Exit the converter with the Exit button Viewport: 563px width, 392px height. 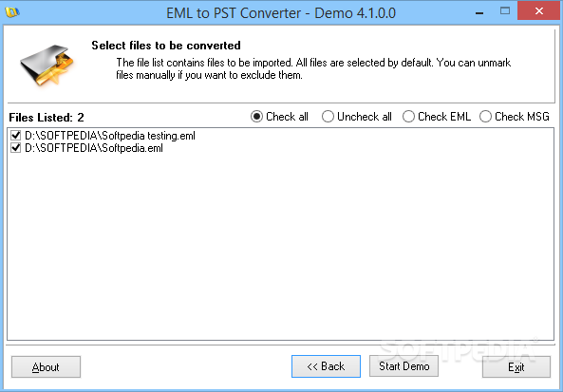click(516, 367)
